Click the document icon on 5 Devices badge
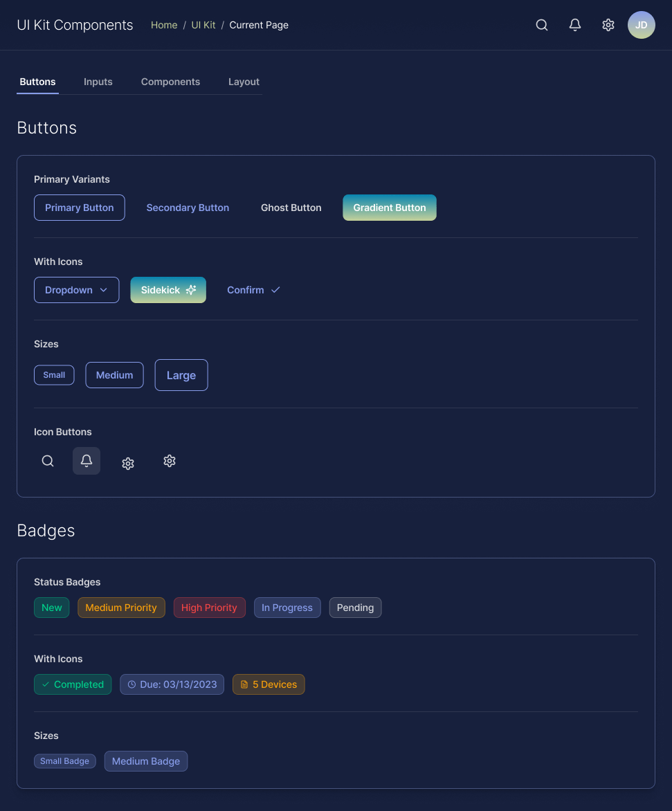The width and height of the screenshot is (672, 811). pos(244,684)
